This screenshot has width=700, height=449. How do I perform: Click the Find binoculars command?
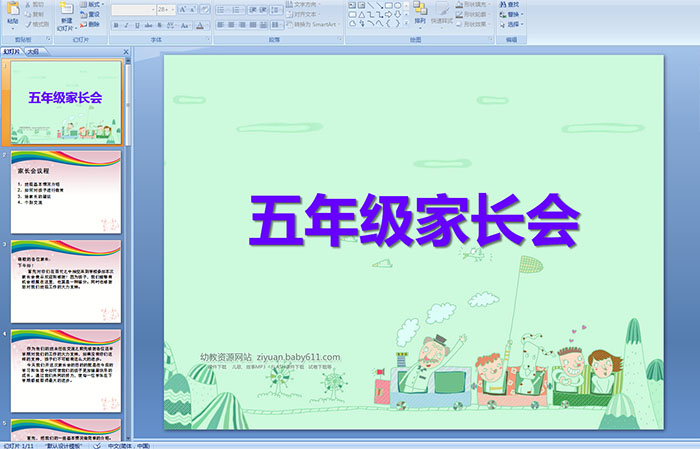click(509, 4)
